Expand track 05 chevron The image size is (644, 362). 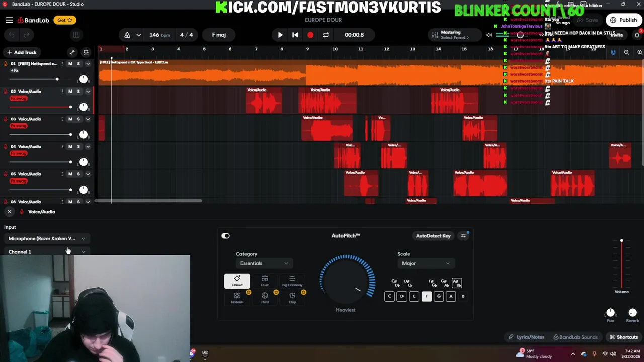[x=88, y=174]
